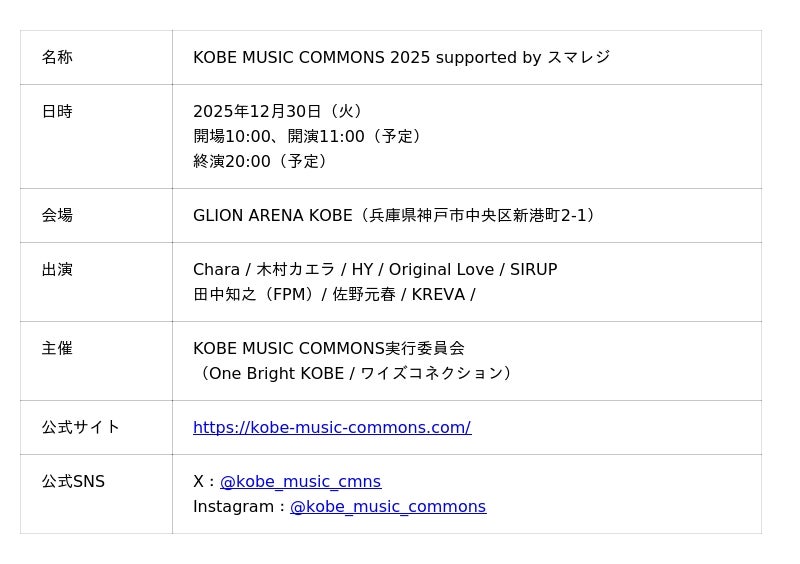
Task: Click the One Bright KOBE organizer line
Action: click(355, 374)
